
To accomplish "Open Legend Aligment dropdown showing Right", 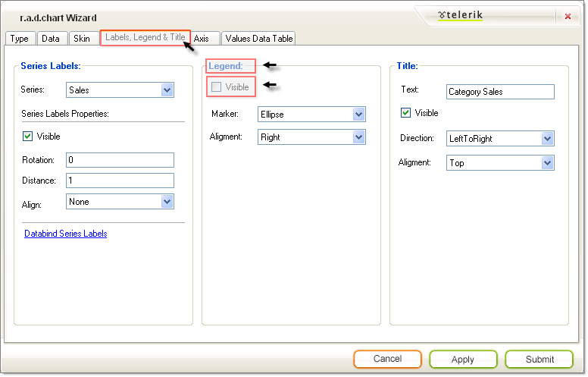I will tap(311, 137).
